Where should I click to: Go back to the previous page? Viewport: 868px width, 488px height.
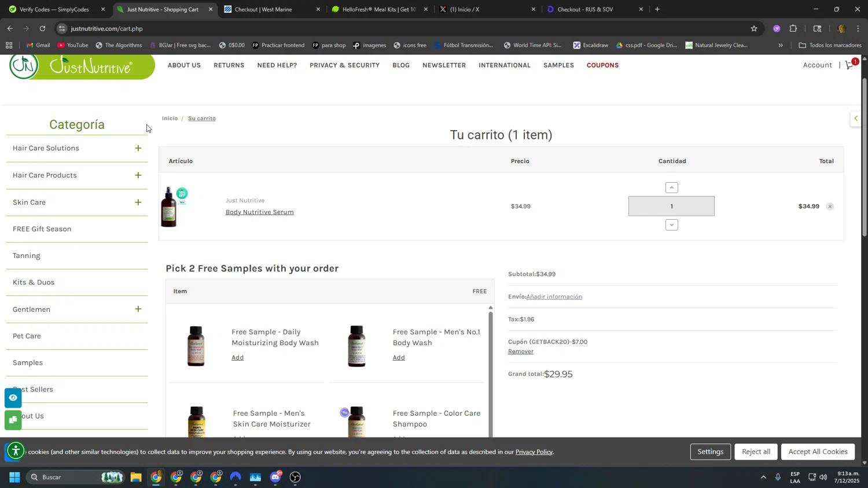(10, 28)
